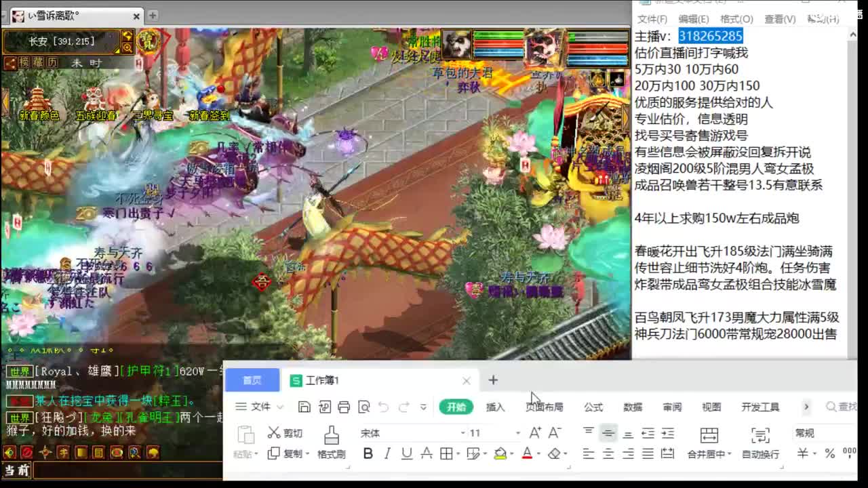
Task: Switch to the View (视图) ribbon tab
Action: click(x=711, y=407)
